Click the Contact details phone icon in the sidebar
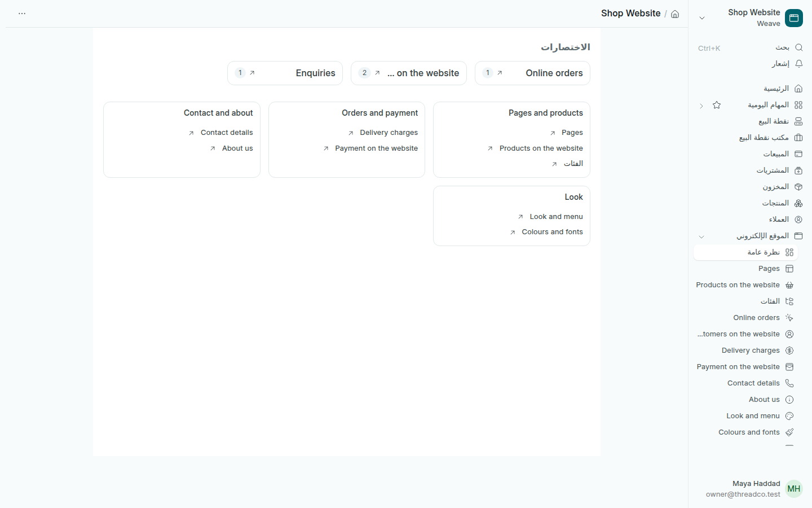This screenshot has width=812, height=508. coord(789,383)
